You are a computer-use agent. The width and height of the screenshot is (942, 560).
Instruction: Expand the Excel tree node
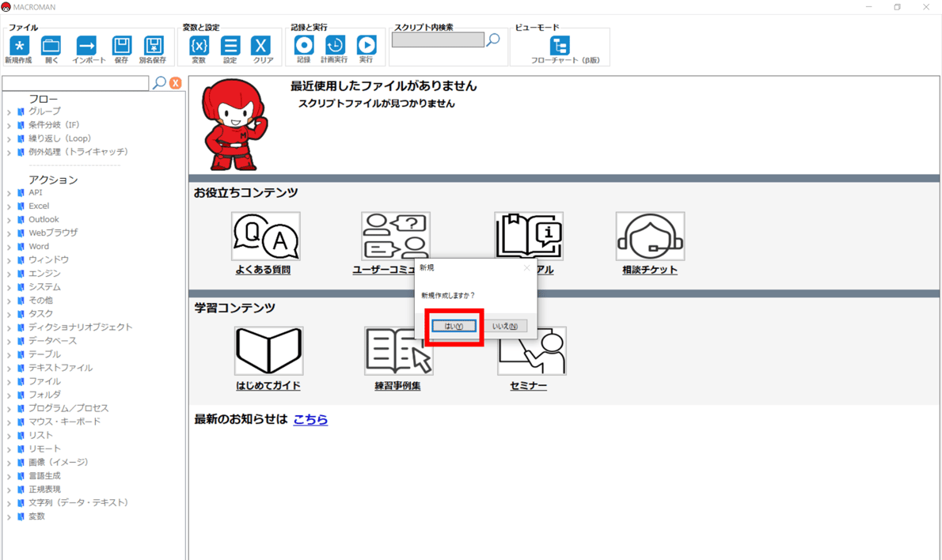pyautogui.click(x=9, y=206)
